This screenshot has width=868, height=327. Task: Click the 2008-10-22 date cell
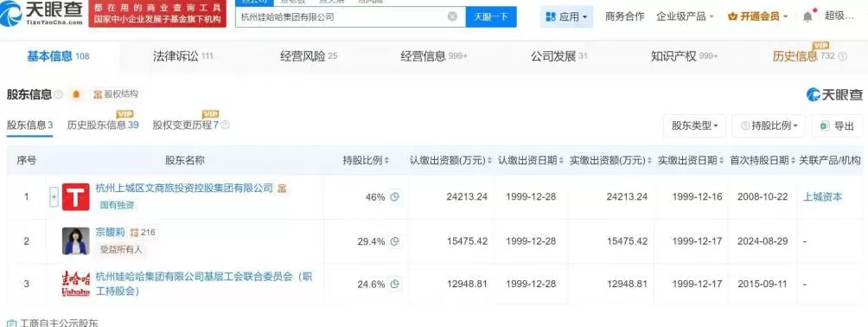pyautogui.click(x=763, y=196)
